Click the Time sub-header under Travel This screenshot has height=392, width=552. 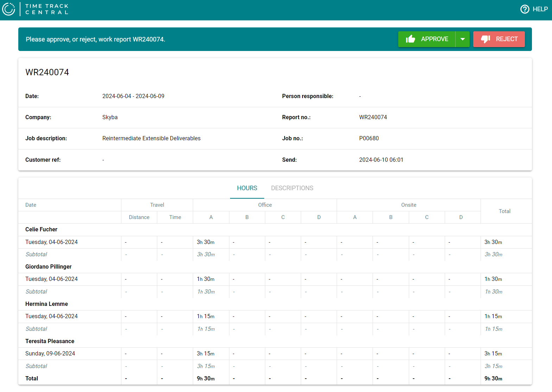[x=175, y=217]
